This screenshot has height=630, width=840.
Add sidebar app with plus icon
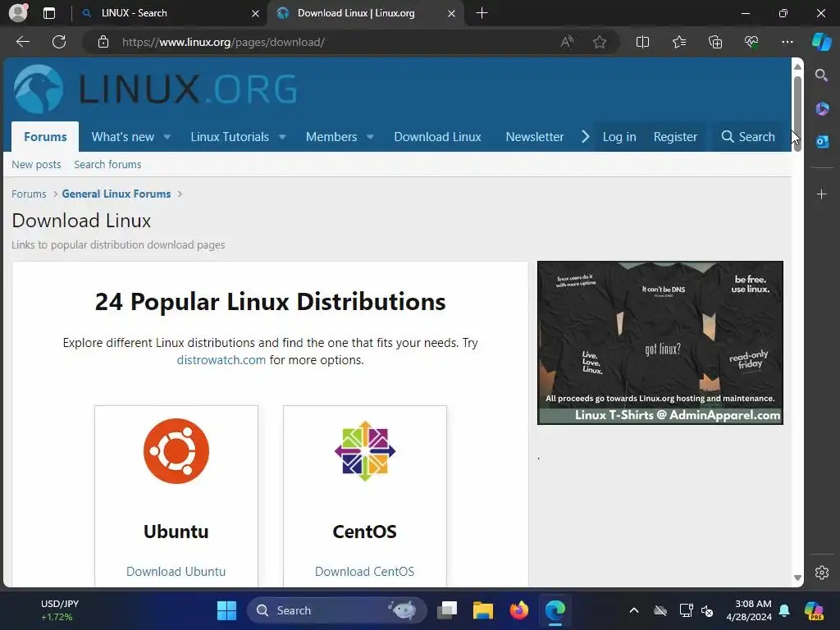click(822, 194)
